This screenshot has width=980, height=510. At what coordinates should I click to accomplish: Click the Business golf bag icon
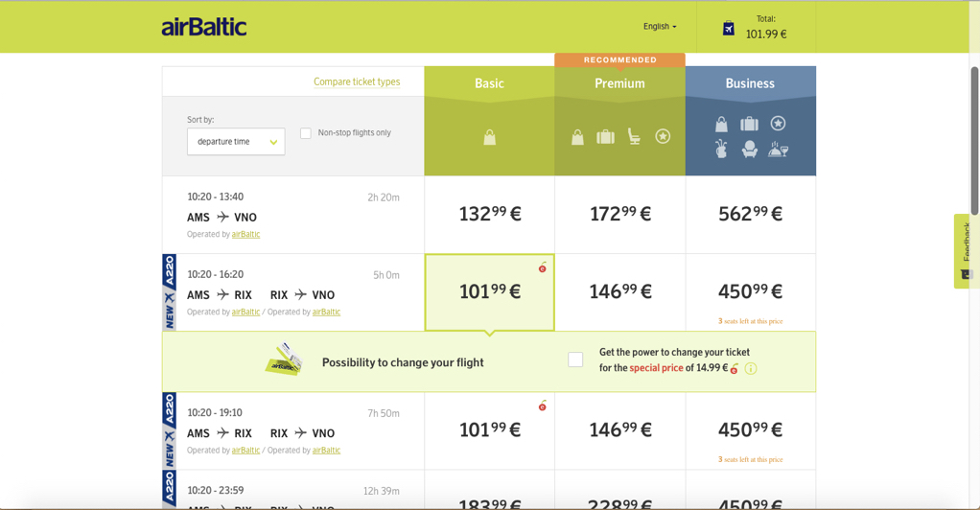pos(721,149)
